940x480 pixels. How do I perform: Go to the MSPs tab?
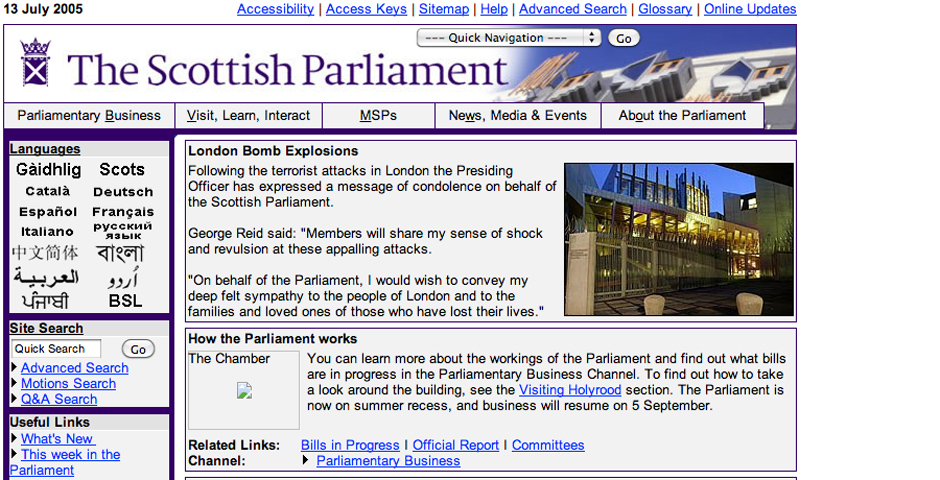[378, 116]
